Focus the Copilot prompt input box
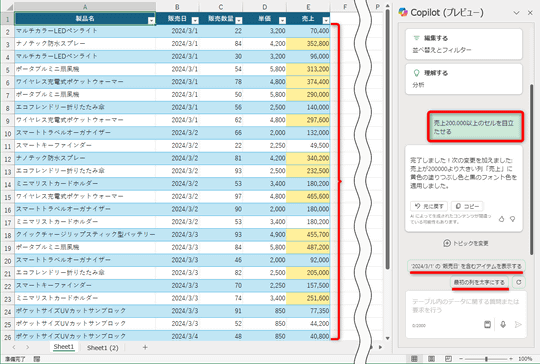 point(466,306)
